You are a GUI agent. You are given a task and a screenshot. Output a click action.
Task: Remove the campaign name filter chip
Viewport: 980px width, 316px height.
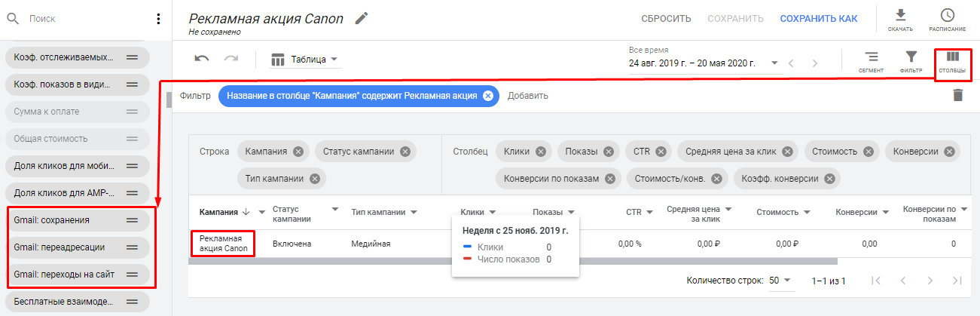[487, 96]
